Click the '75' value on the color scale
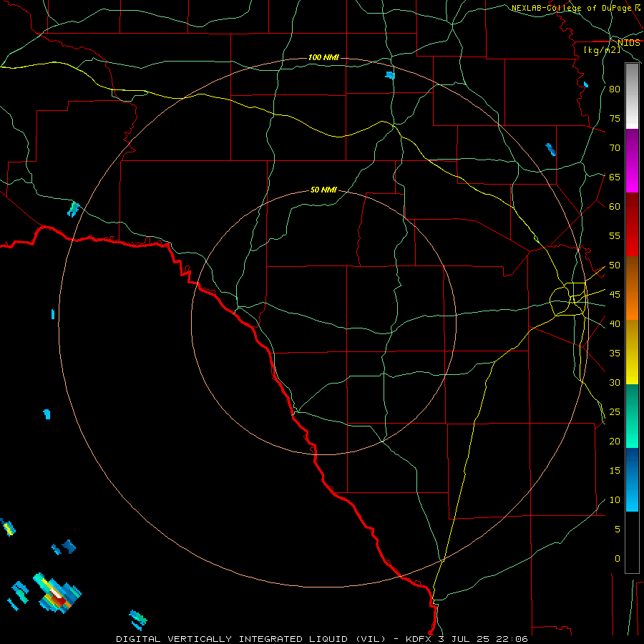The image size is (644, 644). tap(615, 118)
